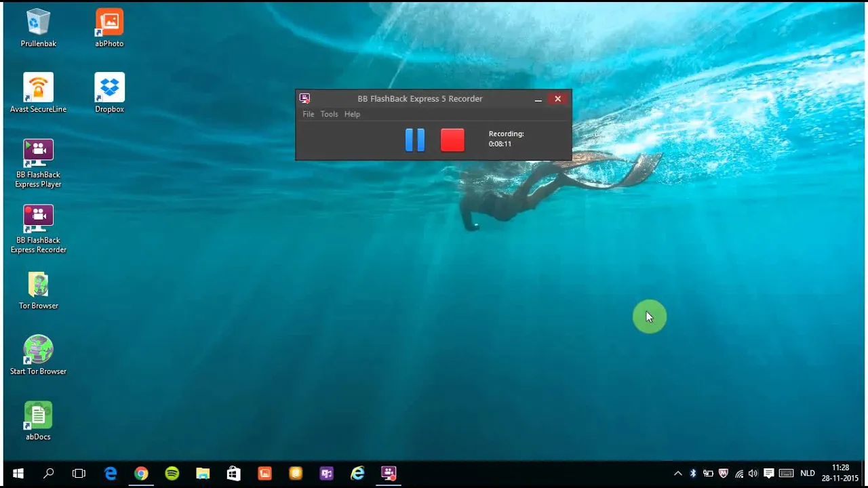This screenshot has height=488, width=868.
Task: Click the red shield antivirus tray icon
Action: (x=724, y=474)
